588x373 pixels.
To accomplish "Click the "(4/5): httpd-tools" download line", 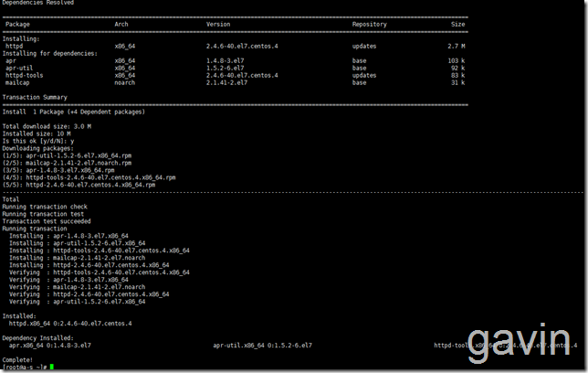I will [89, 178].
